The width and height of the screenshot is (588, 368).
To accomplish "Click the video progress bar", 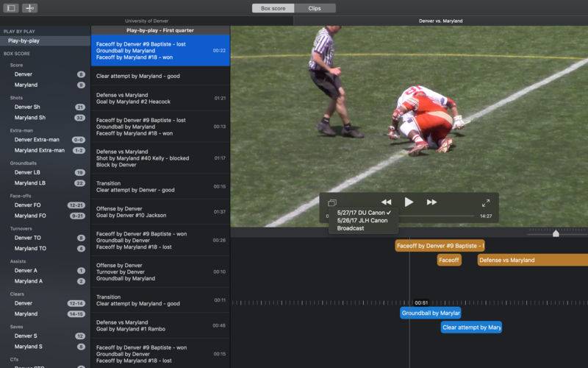I will (x=437, y=216).
